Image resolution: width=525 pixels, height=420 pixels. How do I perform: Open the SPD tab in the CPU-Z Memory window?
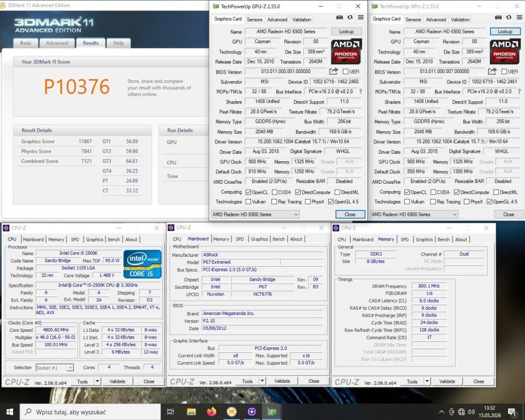tap(405, 239)
